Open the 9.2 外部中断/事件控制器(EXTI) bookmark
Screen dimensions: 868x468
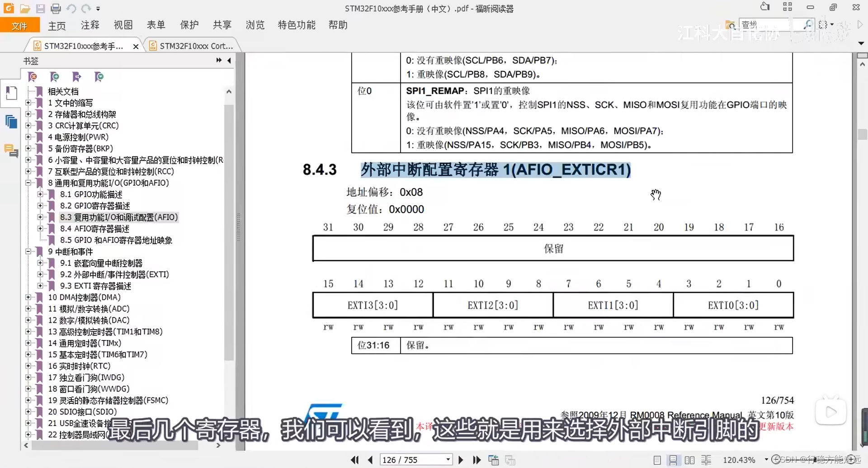tap(114, 274)
